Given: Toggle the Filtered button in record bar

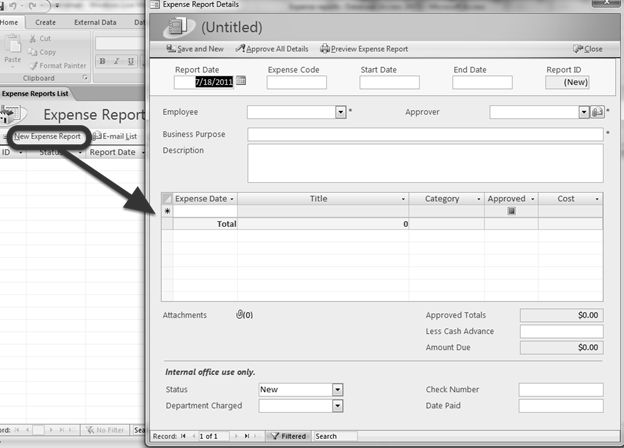Looking at the screenshot, I should pyautogui.click(x=291, y=436).
